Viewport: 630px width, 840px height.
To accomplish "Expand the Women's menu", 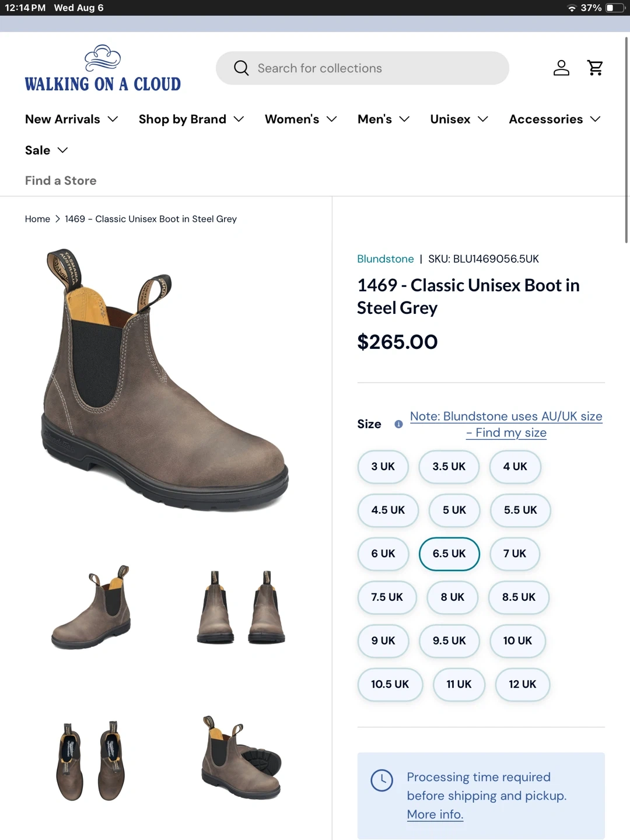I will click(300, 119).
